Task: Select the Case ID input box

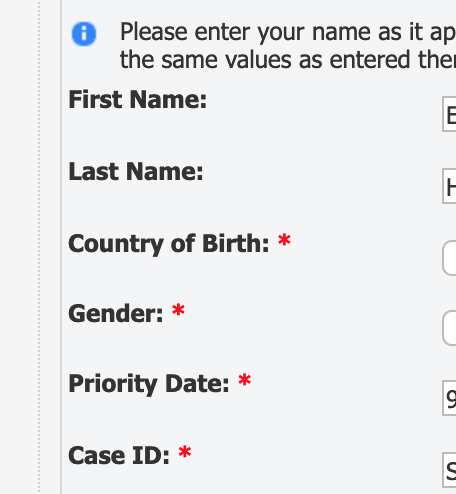Action: click(449, 470)
